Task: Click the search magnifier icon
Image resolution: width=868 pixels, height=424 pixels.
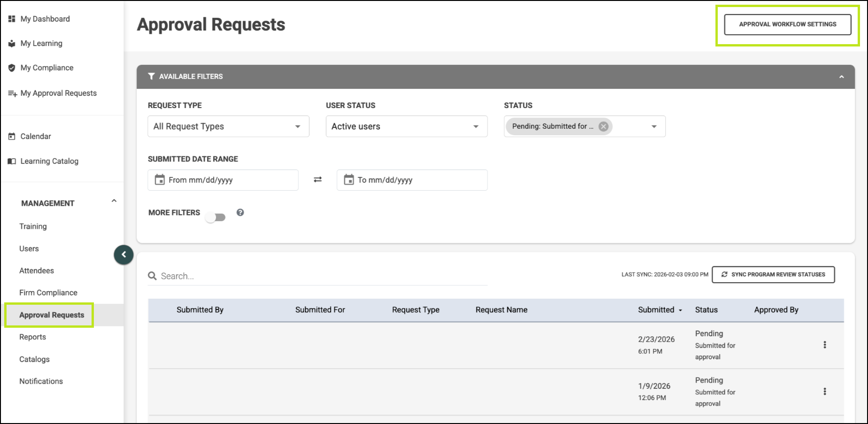Action: pyautogui.click(x=153, y=276)
